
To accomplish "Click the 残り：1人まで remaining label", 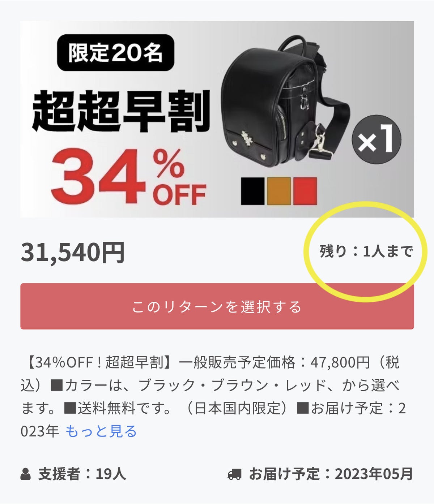I will coord(366,251).
